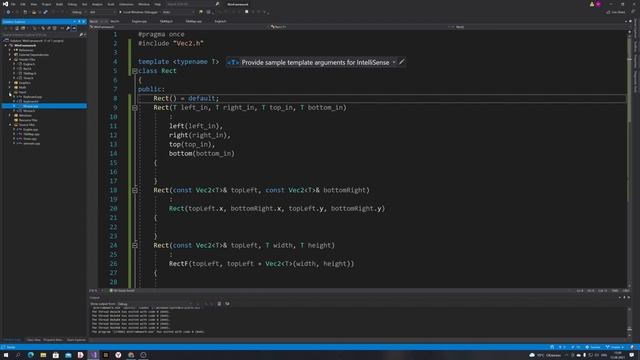Image resolution: width=640 pixels, height=360 pixels.
Task: Expand External Dependencies node
Action: point(10,55)
